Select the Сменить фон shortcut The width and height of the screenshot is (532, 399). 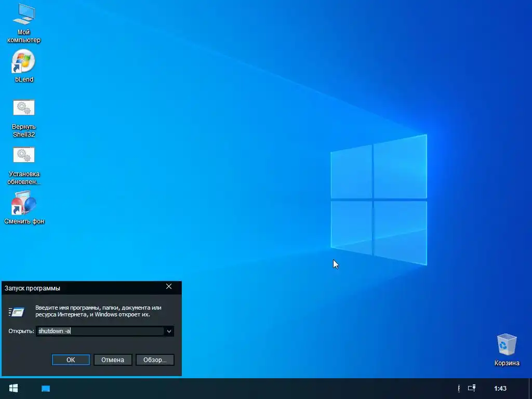pos(24,208)
